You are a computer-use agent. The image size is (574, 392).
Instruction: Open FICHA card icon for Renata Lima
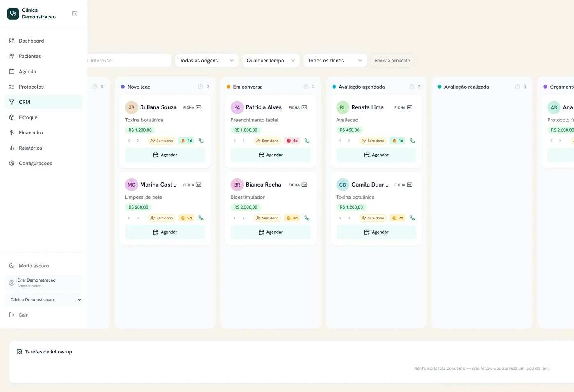[403, 107]
